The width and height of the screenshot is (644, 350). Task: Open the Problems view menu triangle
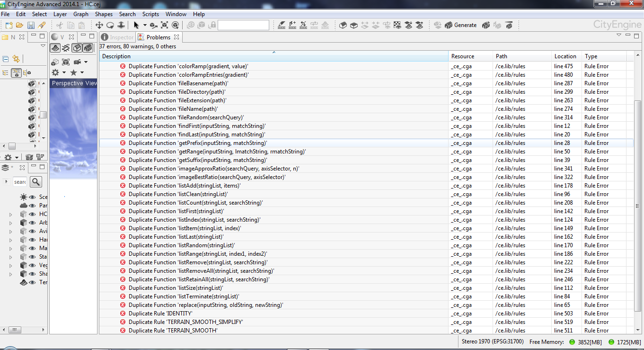tap(619, 35)
